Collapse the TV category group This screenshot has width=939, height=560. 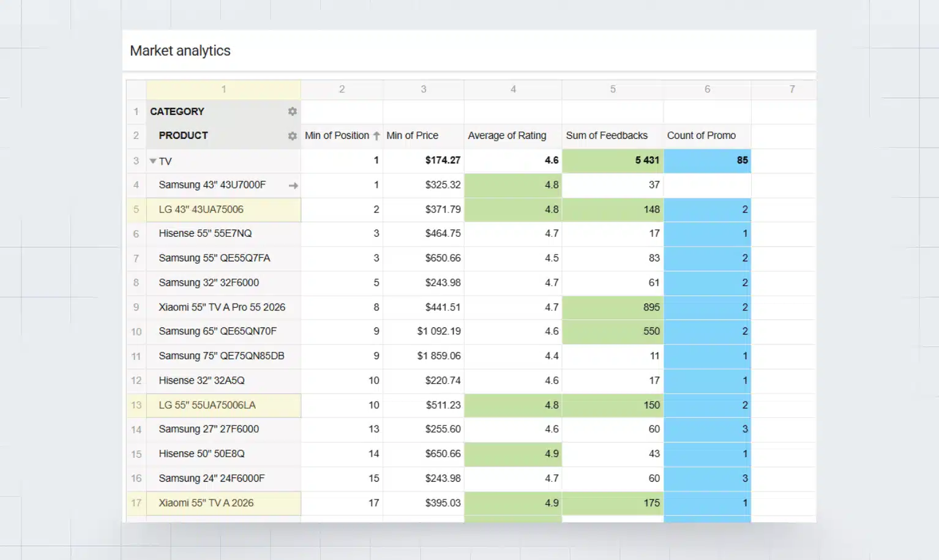tap(153, 161)
